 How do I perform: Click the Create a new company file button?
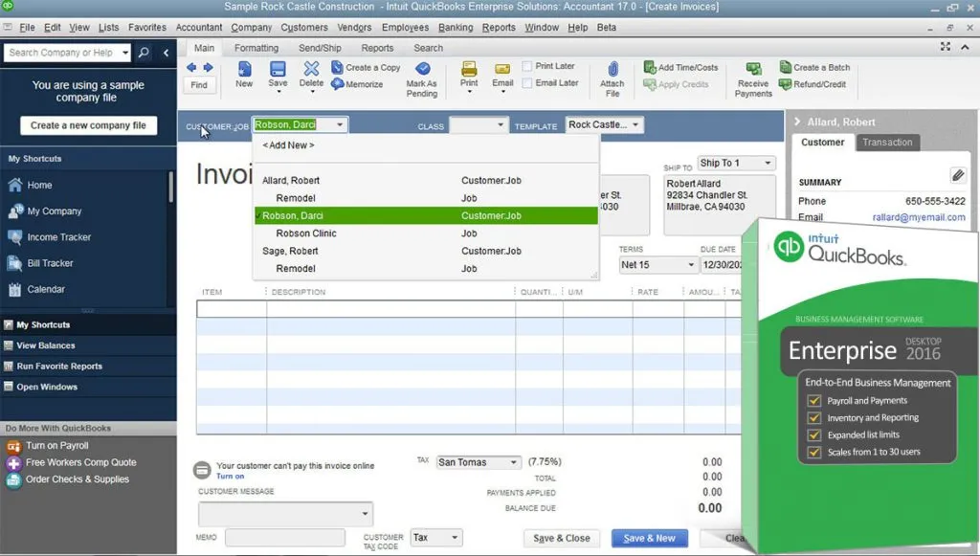(88, 125)
